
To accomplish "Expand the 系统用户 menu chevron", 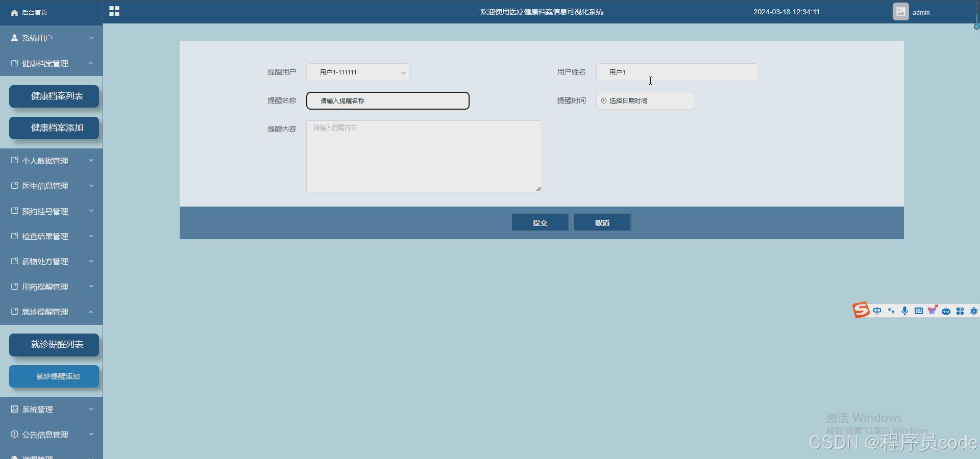I will [91, 38].
